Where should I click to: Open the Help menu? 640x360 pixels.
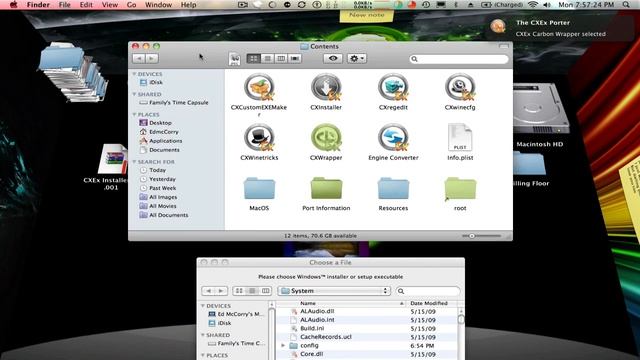click(189, 5)
